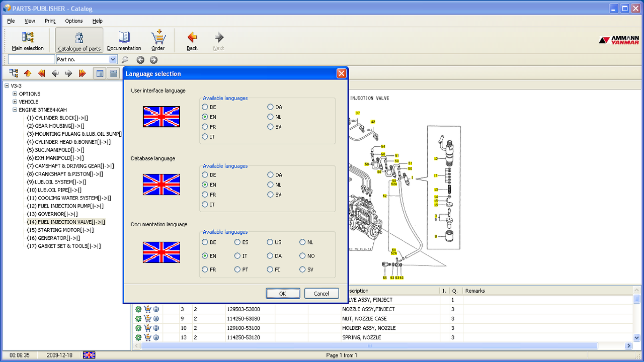Click the Catalogue of parts icon
644x362 pixels.
coord(79,38)
